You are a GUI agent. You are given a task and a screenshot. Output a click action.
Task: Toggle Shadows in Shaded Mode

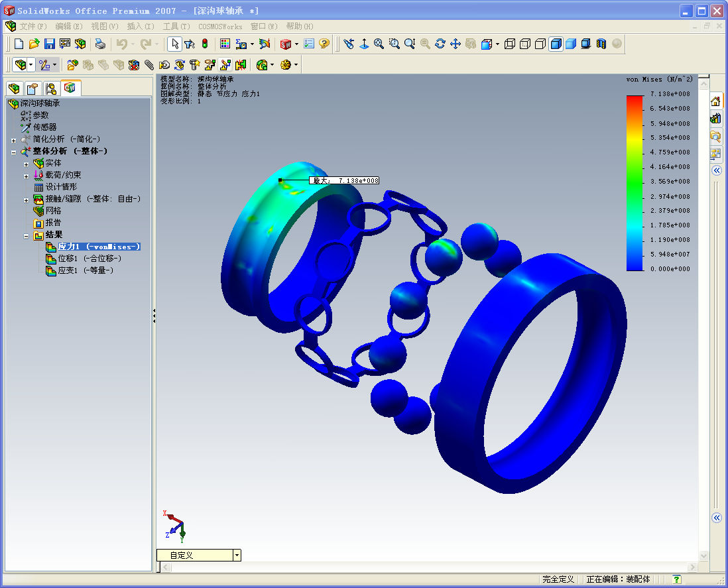586,44
